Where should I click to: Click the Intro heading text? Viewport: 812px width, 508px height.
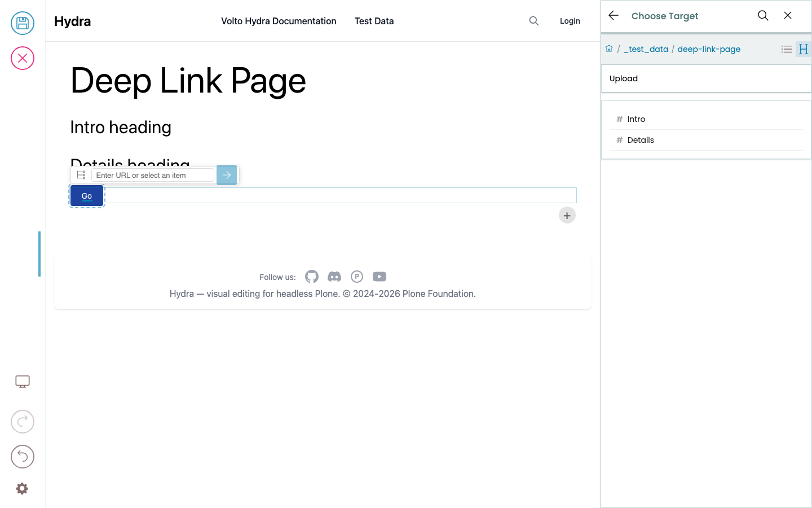tap(121, 128)
